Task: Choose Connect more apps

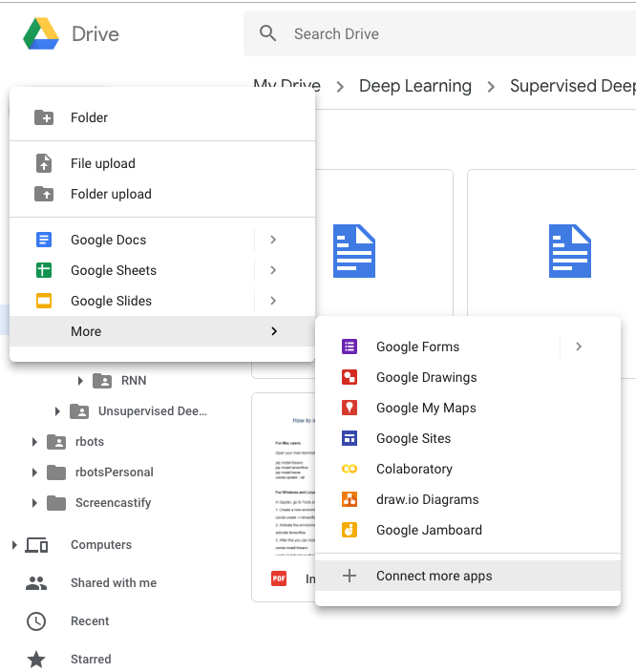Action: click(468, 576)
